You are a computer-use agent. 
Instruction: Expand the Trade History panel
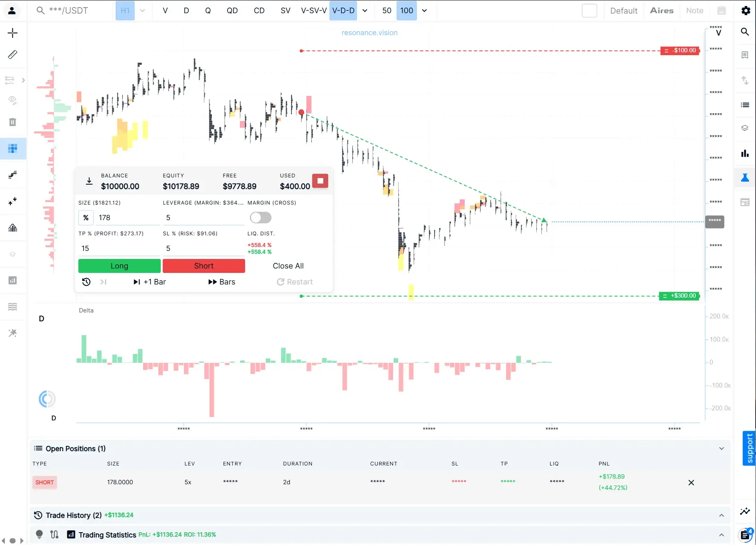coord(722,515)
